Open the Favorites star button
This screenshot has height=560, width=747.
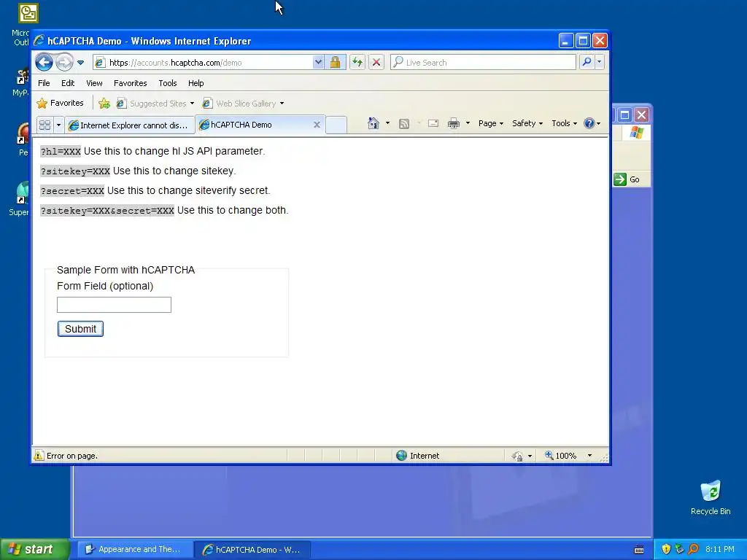tap(60, 103)
